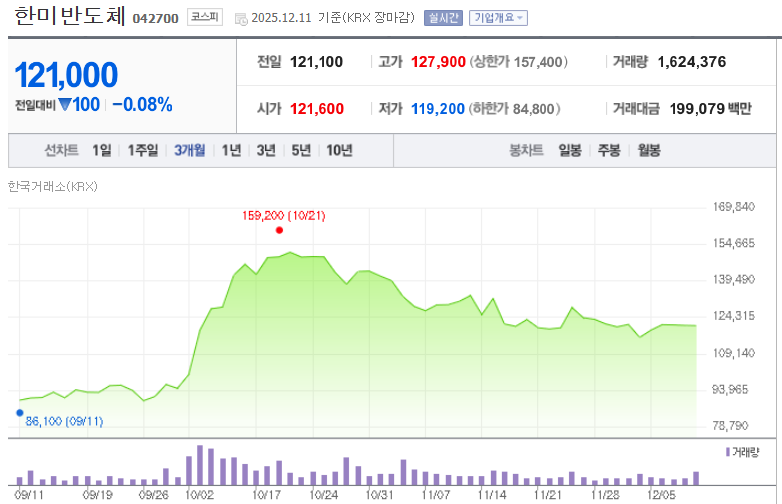
Task: Click the 실시간 real-time badge
Action: point(443,18)
